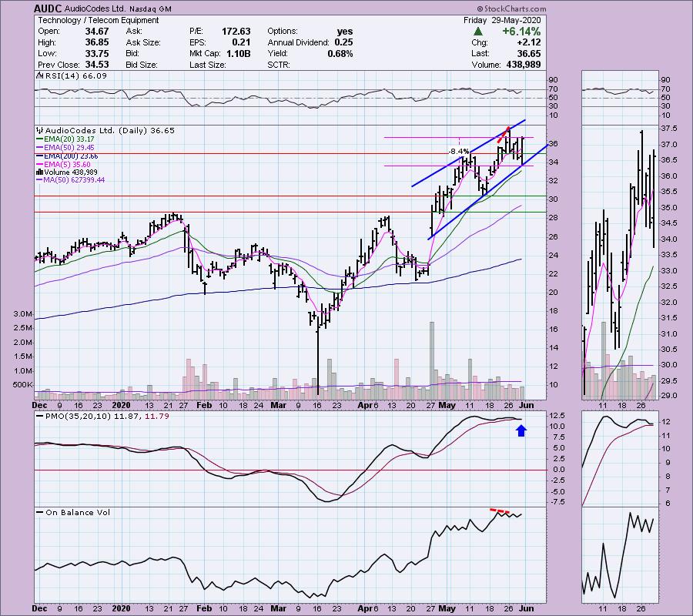Click the 12.5 label on the PMO axis
Screen dimensions: 693x616
pyautogui.click(x=557, y=415)
